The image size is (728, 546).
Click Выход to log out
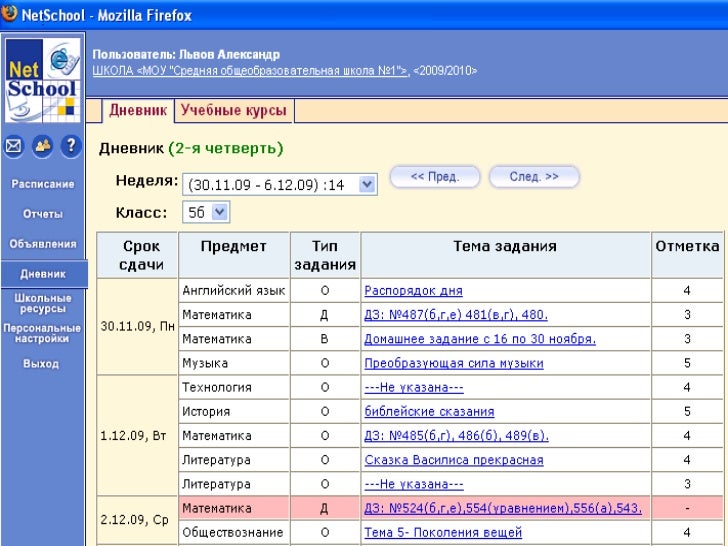[43, 363]
